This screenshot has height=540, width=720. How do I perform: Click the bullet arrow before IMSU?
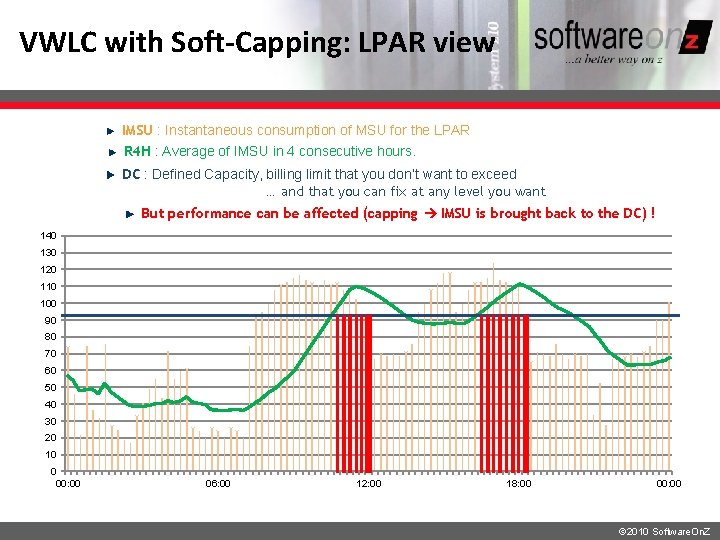point(110,131)
